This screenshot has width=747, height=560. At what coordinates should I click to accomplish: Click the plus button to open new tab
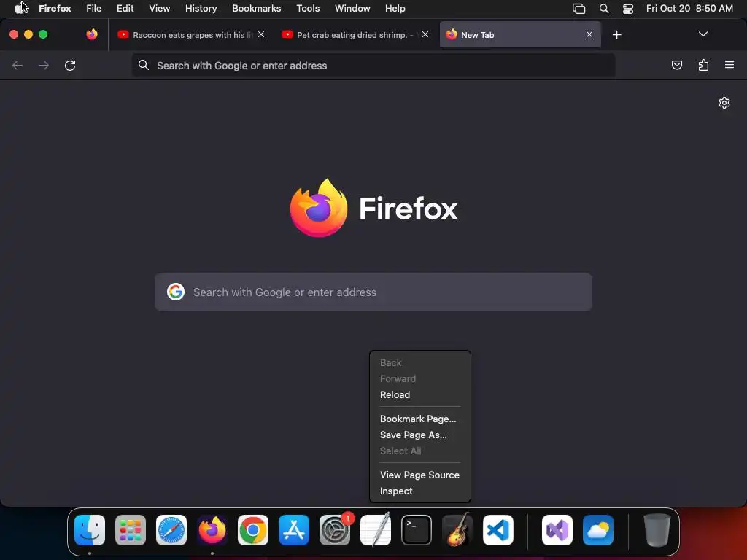pos(617,35)
